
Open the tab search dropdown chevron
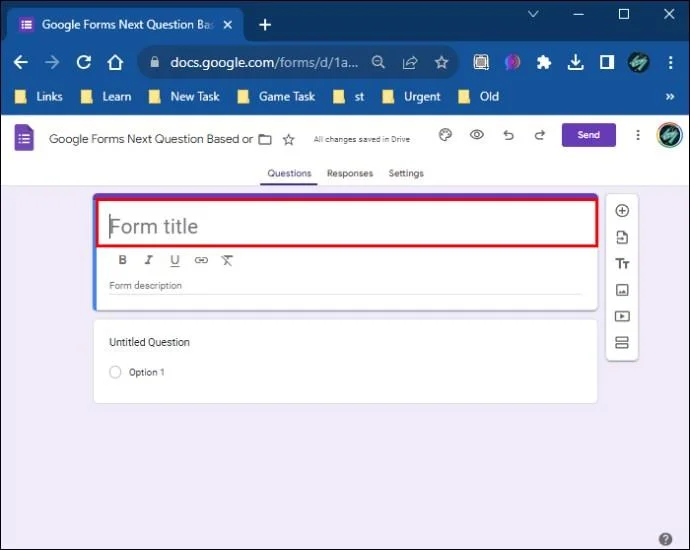533,14
